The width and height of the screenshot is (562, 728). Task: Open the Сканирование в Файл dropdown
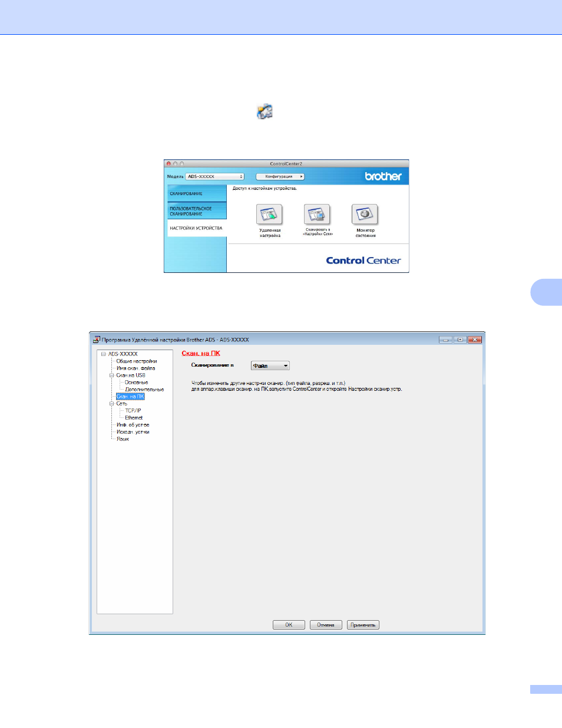tap(270, 365)
